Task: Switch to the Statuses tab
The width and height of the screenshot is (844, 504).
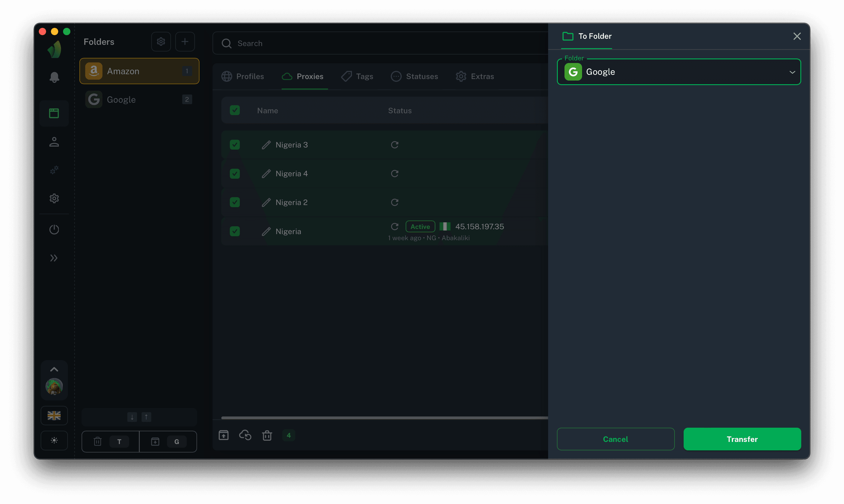Action: 414,76
